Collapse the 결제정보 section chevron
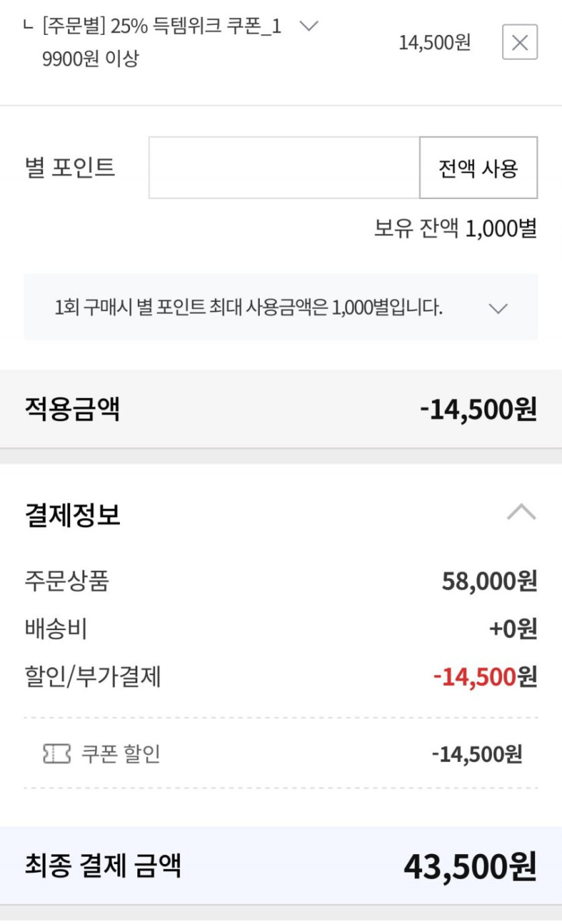Screen dimensions: 562x924 [x=521, y=514]
